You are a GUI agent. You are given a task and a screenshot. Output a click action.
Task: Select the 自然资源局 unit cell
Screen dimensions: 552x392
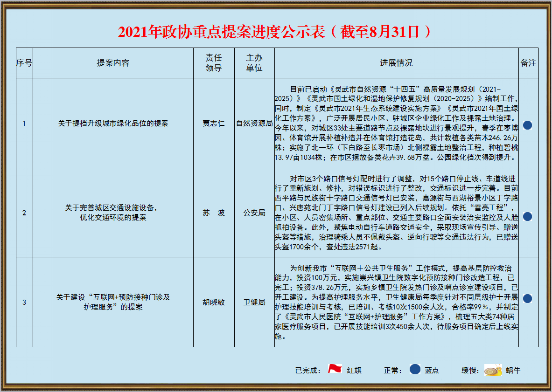point(254,123)
